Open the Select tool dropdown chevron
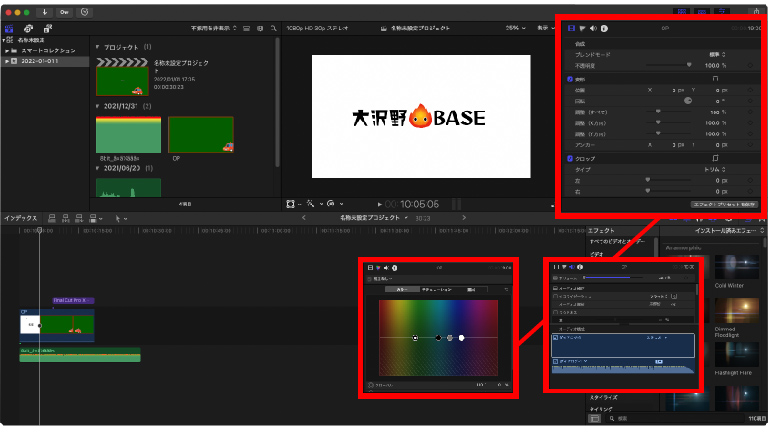 125,219
